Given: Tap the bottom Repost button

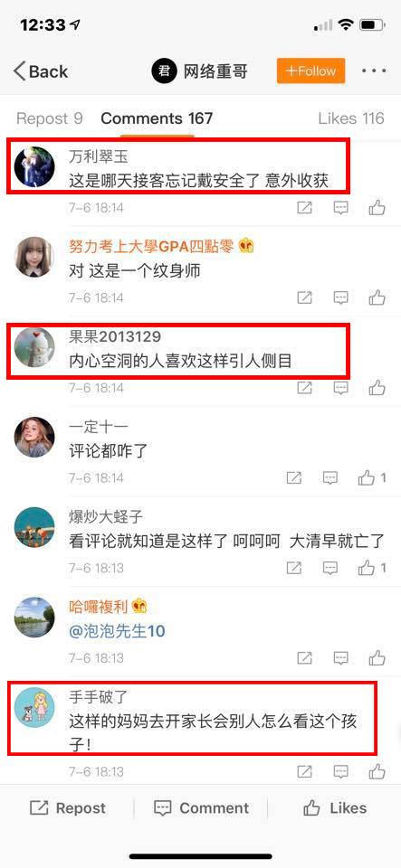Looking at the screenshot, I should tap(67, 808).
